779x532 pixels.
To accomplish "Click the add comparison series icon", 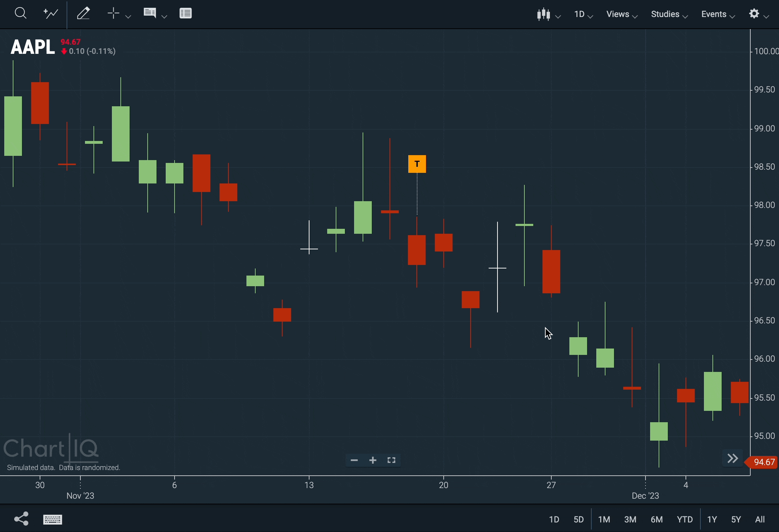I will [51, 13].
